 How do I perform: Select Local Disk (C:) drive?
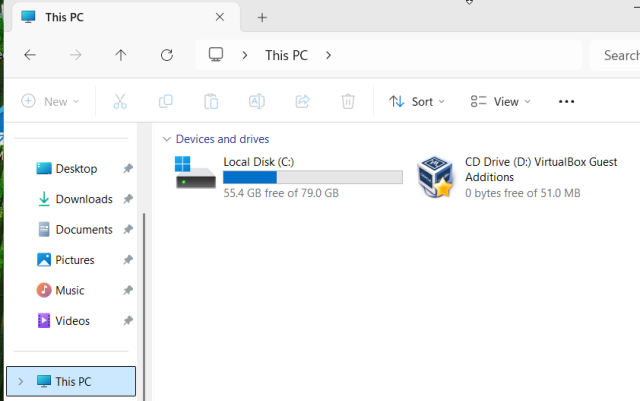pyautogui.click(x=288, y=176)
